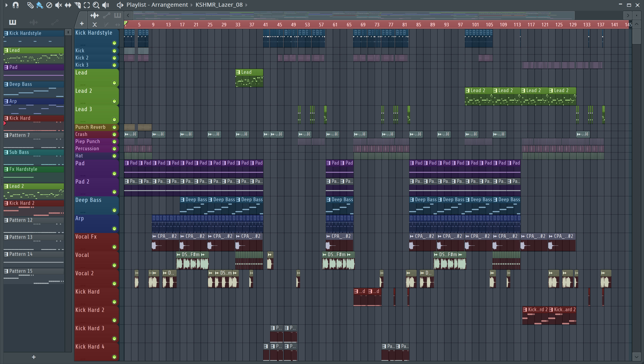Open the Arrangement selector arrow in the title
This screenshot has width=644, height=364.
pos(191,5)
